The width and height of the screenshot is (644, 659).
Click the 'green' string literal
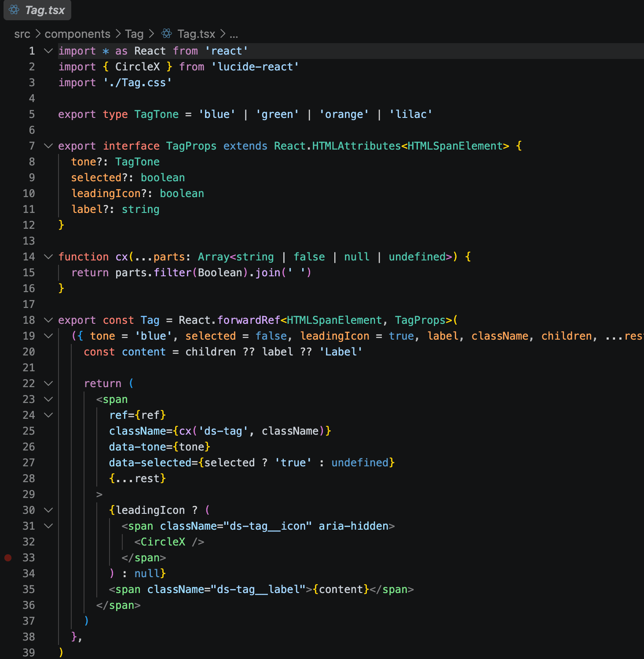coord(277,114)
